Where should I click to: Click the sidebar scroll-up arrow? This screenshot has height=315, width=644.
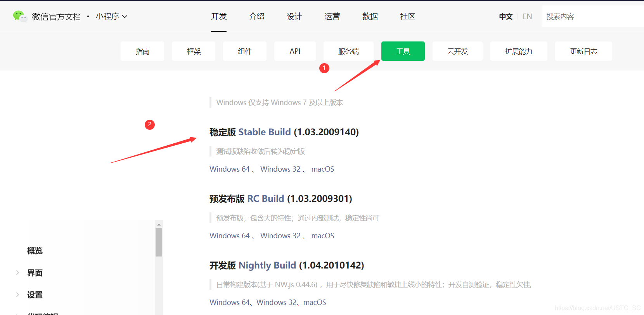point(159,224)
